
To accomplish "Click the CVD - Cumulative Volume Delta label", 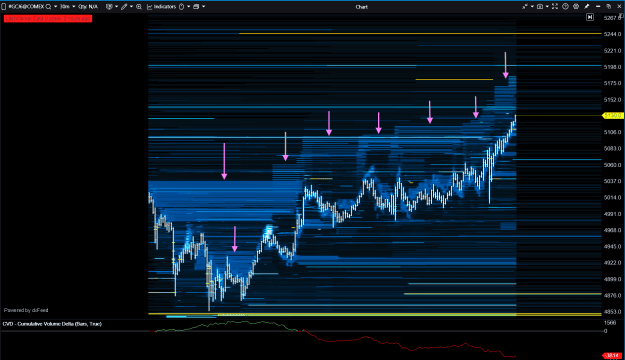I will (52, 324).
